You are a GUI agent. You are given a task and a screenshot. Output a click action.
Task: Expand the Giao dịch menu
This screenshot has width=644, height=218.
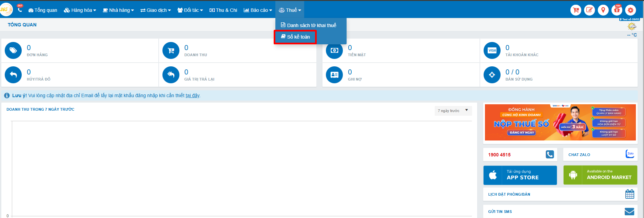coord(156,10)
